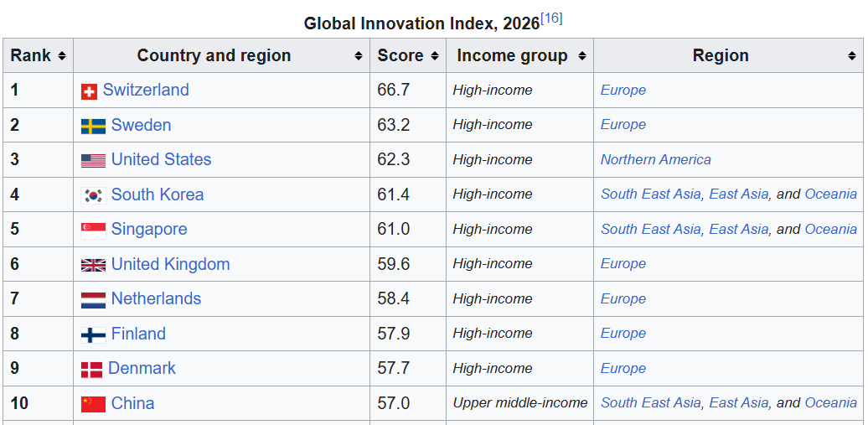The height and width of the screenshot is (425, 868).
Task: Click the China flag icon
Action: (93, 404)
